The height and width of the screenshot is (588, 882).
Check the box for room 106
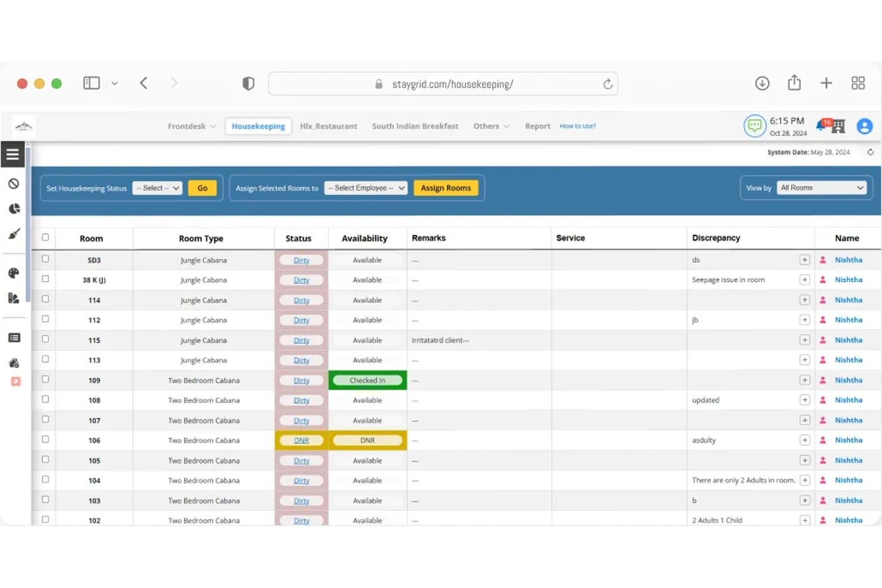pyautogui.click(x=45, y=440)
